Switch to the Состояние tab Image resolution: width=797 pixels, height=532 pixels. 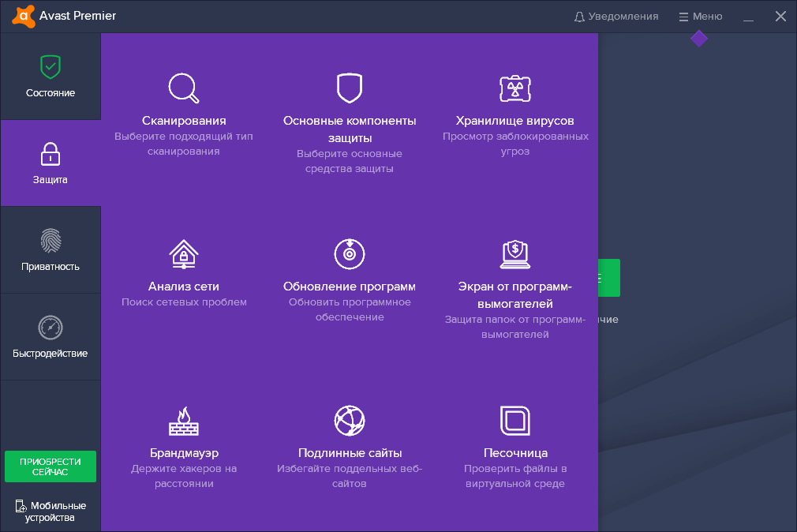tap(51, 77)
